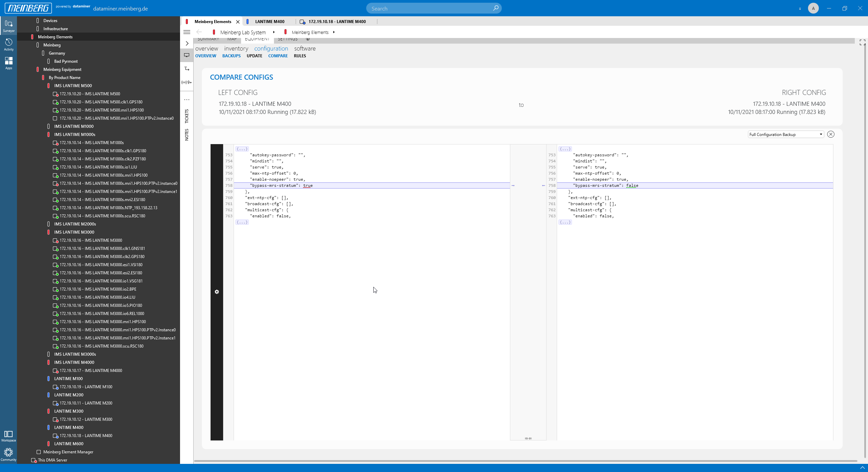
Task: Select 172.19.10.16 - IMS LANTIME M3000.io2.BPE element
Action: 98,289
